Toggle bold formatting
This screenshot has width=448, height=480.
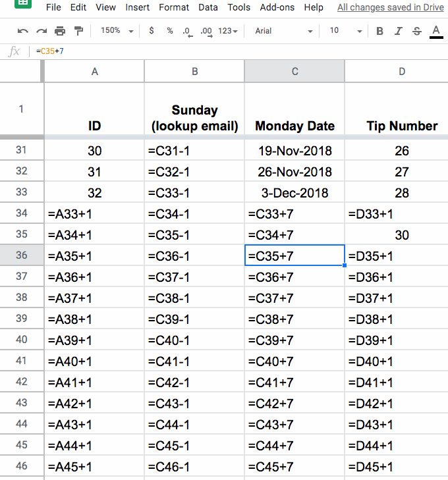(379, 31)
